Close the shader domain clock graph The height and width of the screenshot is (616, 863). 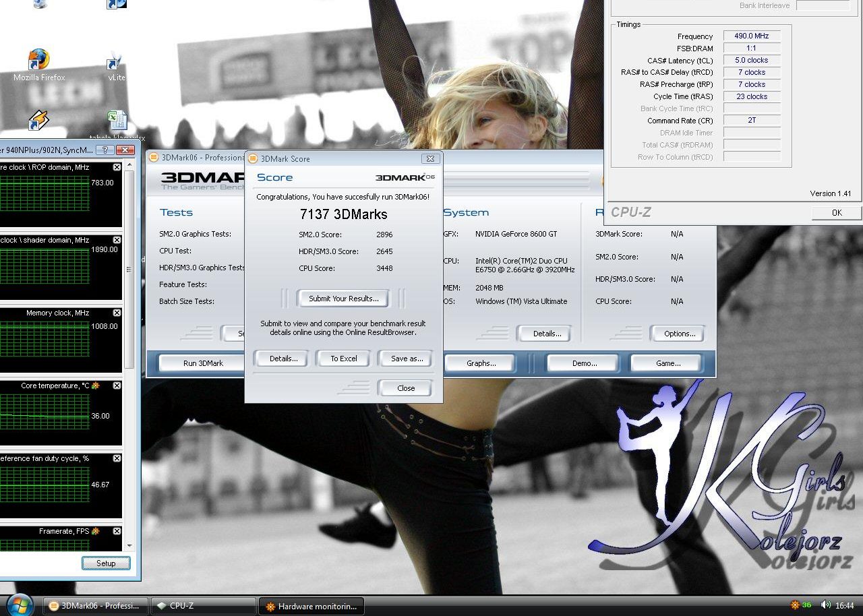[117, 240]
